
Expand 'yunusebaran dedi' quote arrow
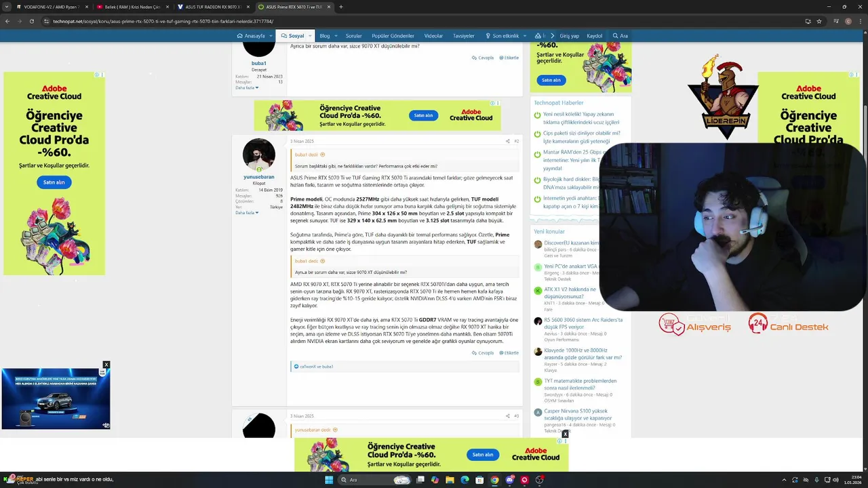335,430
